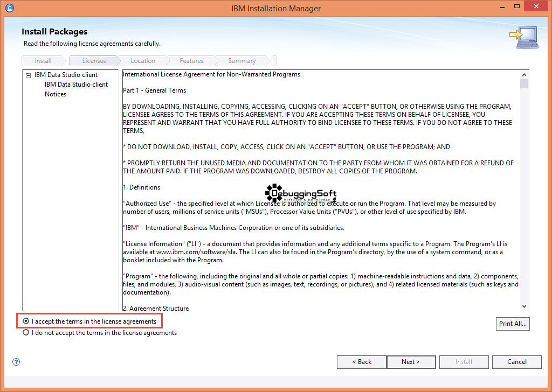The image size is (552, 392).
Task: Go back with the < Back button
Action: 362,362
